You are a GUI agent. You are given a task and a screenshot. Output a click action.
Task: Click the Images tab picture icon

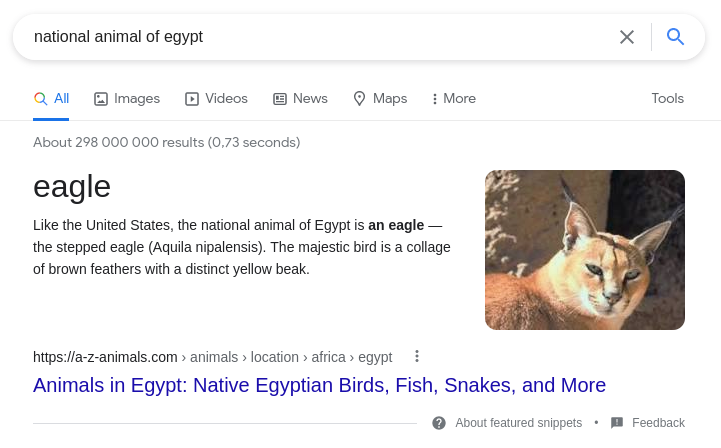pos(101,99)
